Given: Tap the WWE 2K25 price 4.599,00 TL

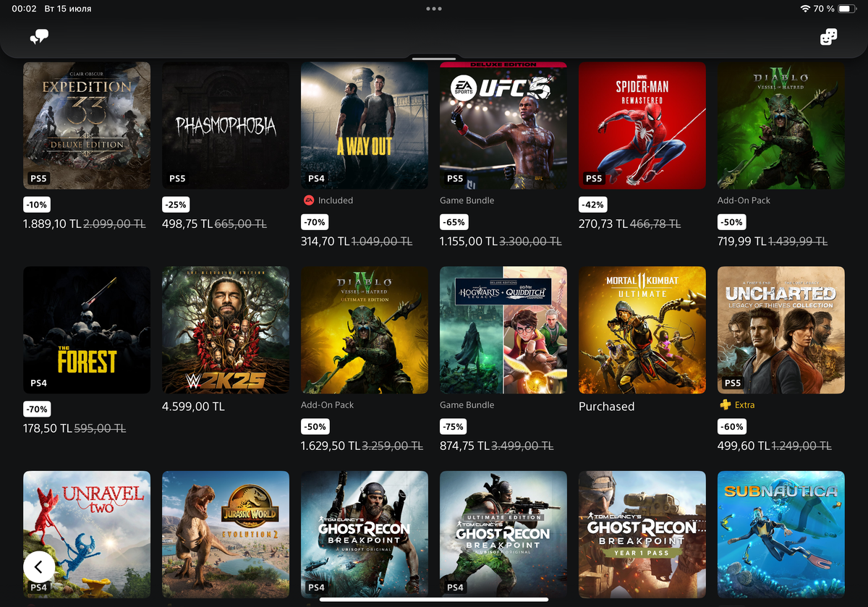Looking at the screenshot, I should coord(193,407).
